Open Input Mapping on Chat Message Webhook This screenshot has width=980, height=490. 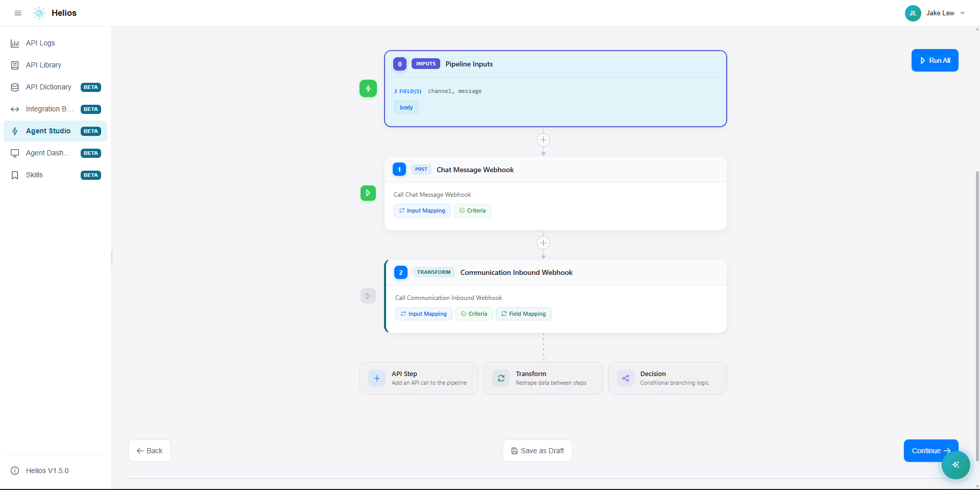point(422,211)
